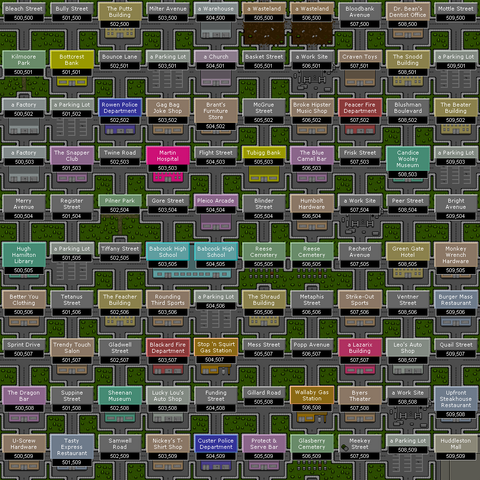Viewport: 480px width, 480px height.
Task: Click the Strike-Out Sports label
Action: (360, 300)
